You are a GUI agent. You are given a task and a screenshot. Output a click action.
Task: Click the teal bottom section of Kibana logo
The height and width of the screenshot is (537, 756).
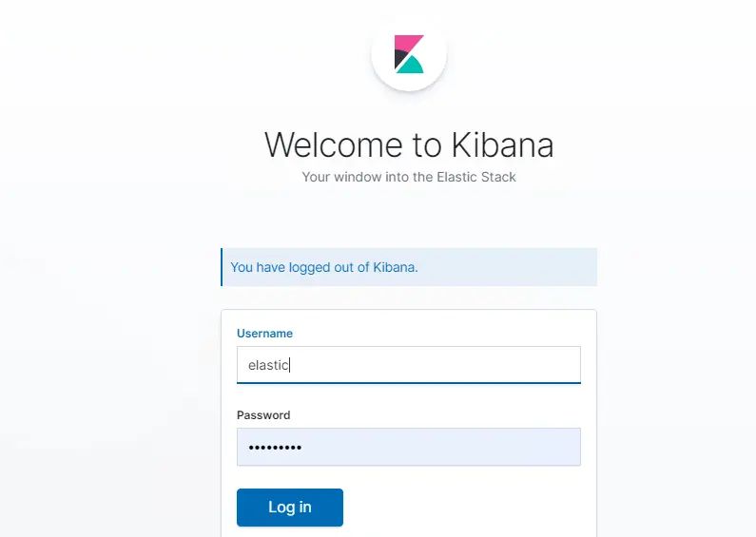412,66
